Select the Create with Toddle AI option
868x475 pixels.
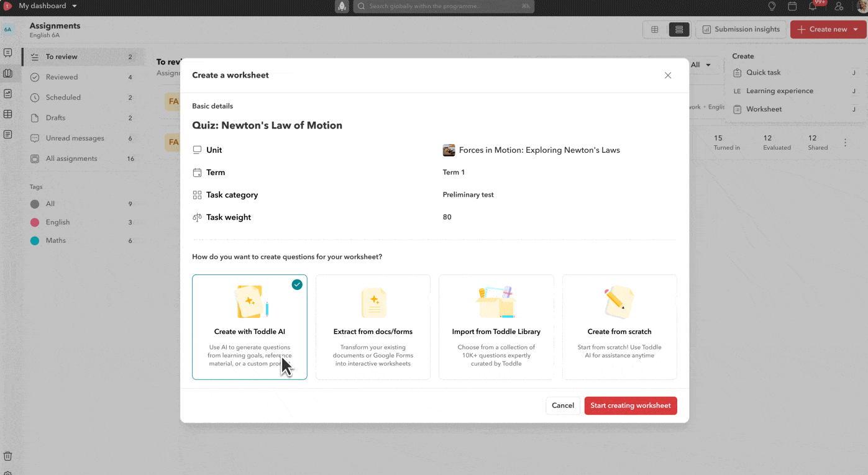tap(250, 327)
